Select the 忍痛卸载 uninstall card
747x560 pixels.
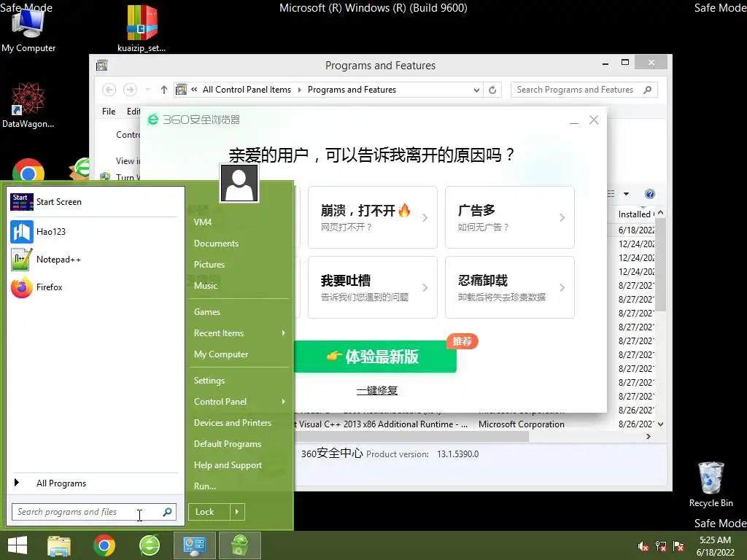[510, 287]
